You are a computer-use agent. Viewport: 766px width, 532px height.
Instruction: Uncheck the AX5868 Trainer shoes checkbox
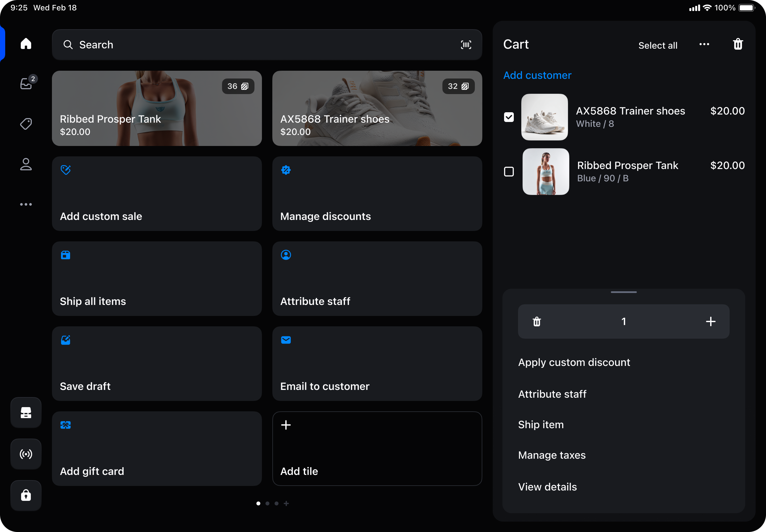pos(509,117)
